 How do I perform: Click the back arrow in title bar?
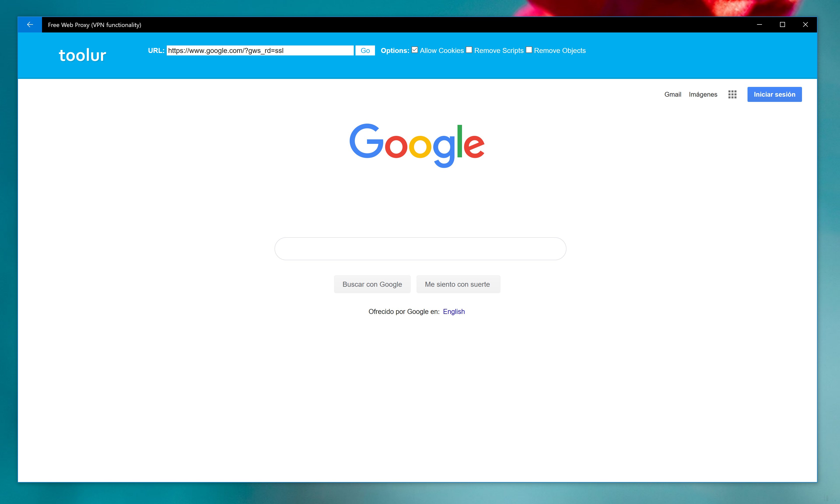pyautogui.click(x=30, y=24)
